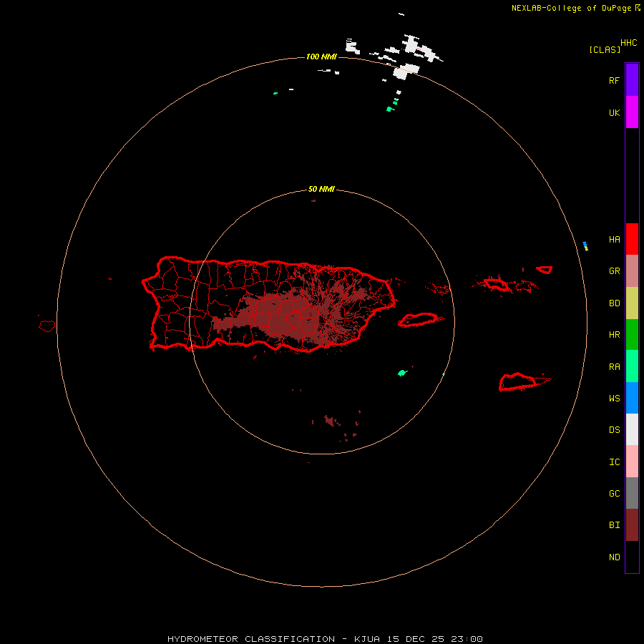Click the RF legend label
644x644 pixels.
614,80
